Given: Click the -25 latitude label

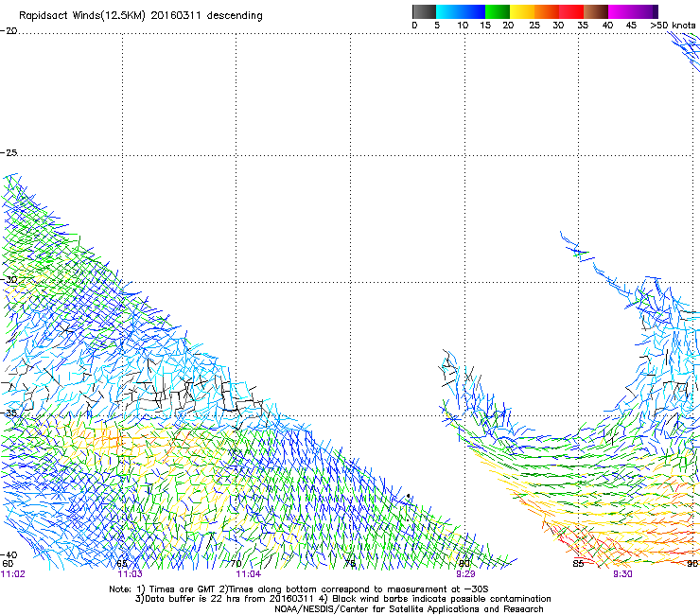Looking at the screenshot, I should point(9,152).
